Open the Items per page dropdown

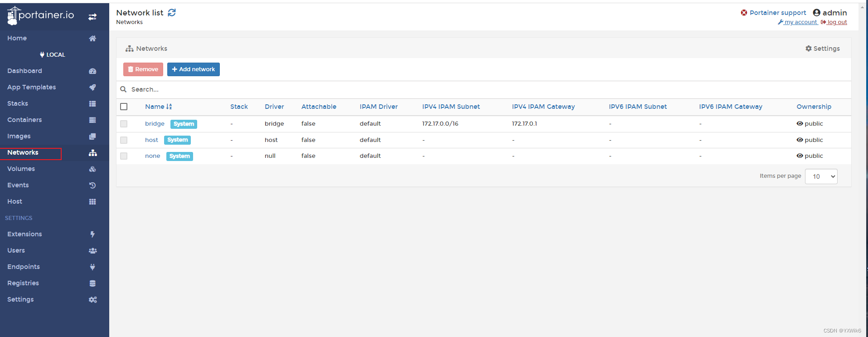[x=821, y=176]
